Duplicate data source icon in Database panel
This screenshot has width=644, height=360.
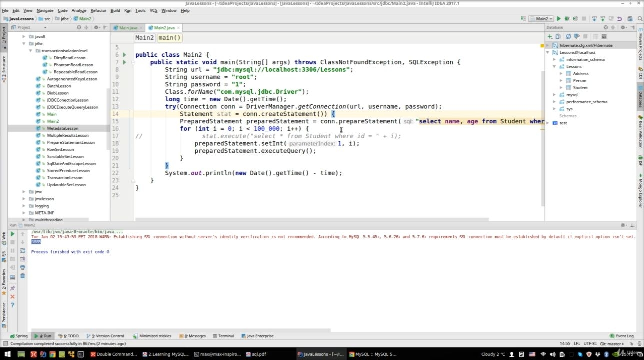[558, 36]
